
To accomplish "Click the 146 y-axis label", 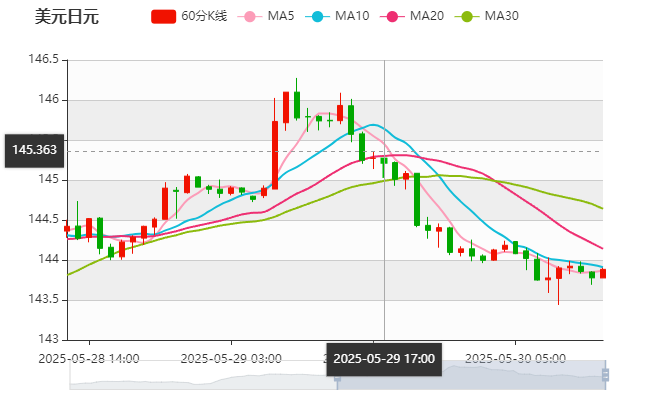I will click(x=48, y=100).
